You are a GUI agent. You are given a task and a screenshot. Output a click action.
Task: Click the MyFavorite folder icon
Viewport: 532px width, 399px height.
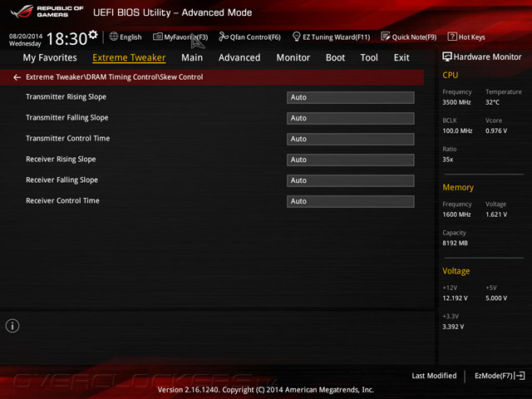point(157,37)
